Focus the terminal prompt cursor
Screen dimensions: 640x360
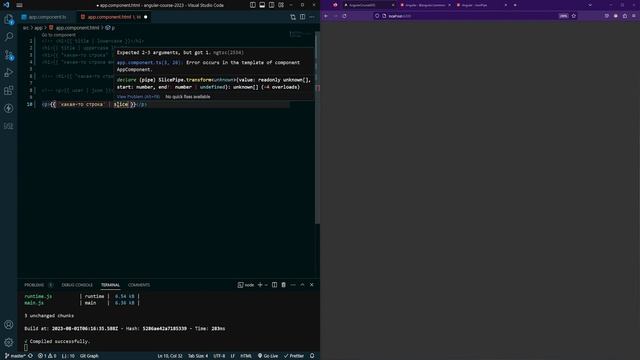(26, 348)
